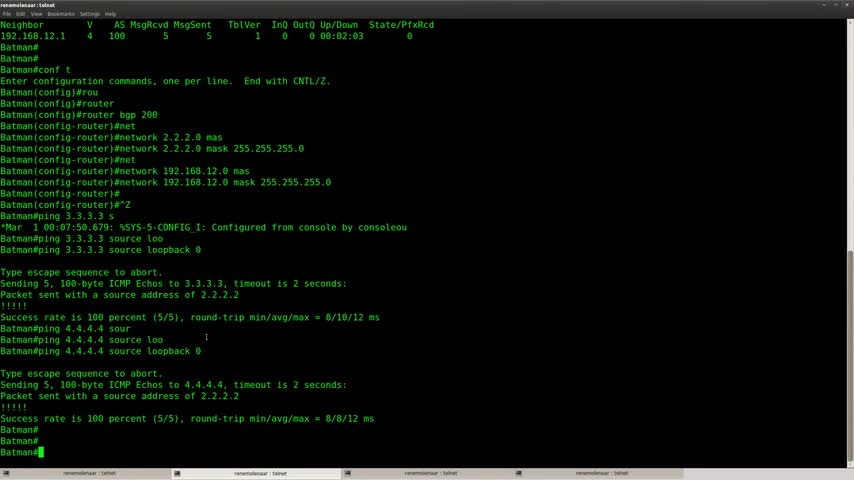Click the %SYS-5-CONFIG_I log message
Image resolution: width=854 pixels, height=480 pixels.
click(x=204, y=228)
